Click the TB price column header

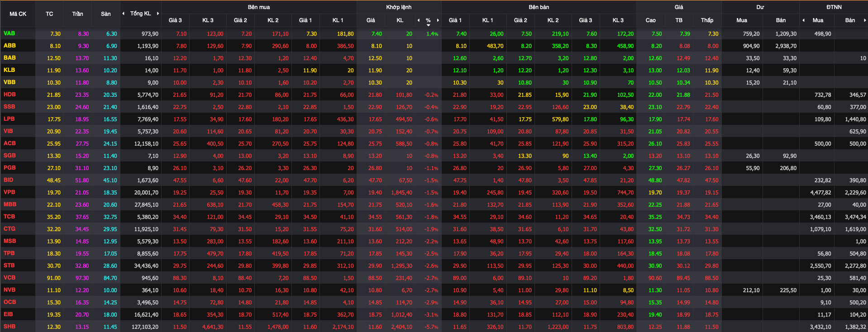click(679, 20)
